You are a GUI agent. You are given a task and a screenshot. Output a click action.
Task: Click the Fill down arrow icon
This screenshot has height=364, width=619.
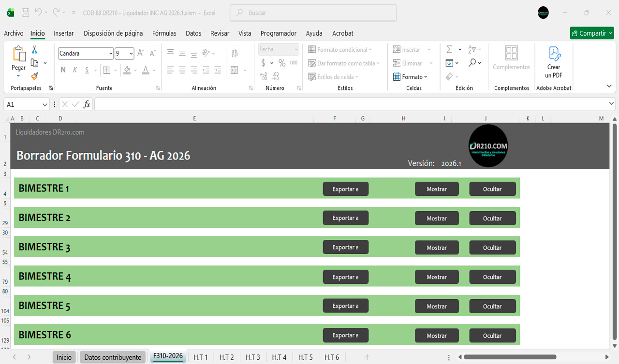tap(449, 63)
